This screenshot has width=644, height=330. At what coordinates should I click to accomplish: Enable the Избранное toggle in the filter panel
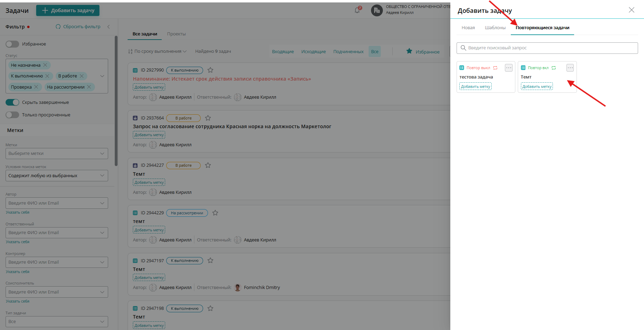click(x=12, y=44)
